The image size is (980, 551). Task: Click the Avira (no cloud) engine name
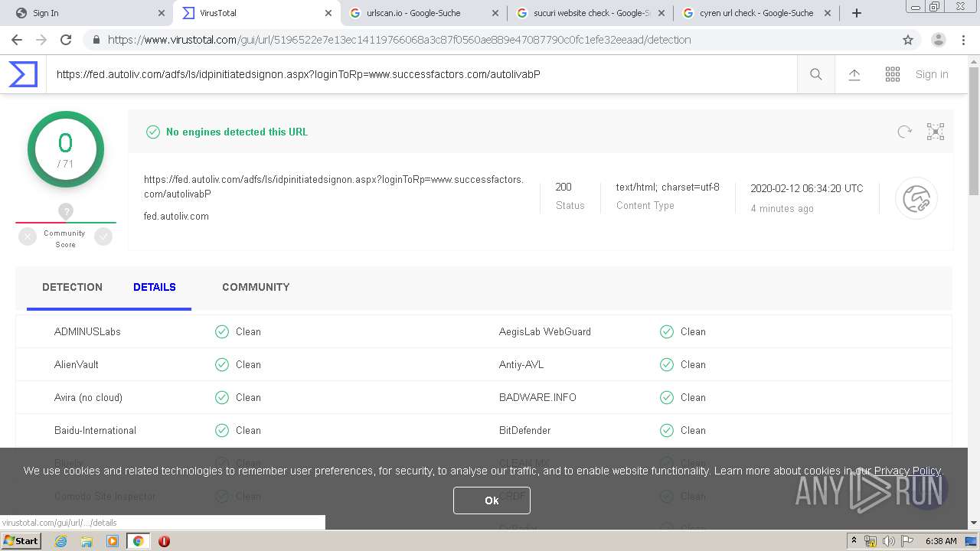pyautogui.click(x=88, y=397)
